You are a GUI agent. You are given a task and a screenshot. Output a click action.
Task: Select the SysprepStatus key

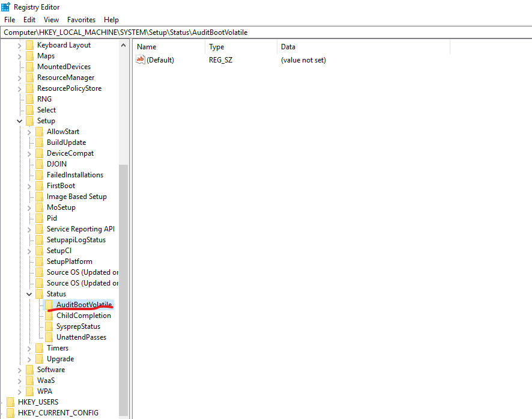pyautogui.click(x=79, y=326)
